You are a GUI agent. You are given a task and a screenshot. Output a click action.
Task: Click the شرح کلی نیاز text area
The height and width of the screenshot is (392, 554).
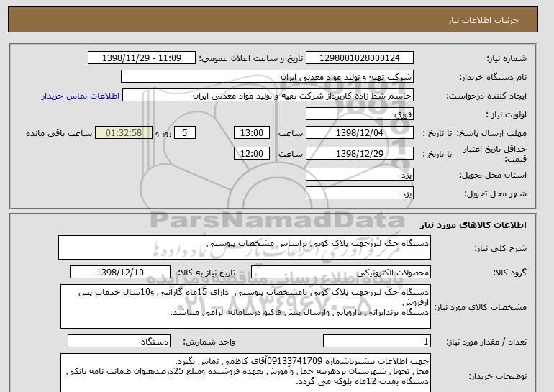pyautogui.click(x=245, y=247)
